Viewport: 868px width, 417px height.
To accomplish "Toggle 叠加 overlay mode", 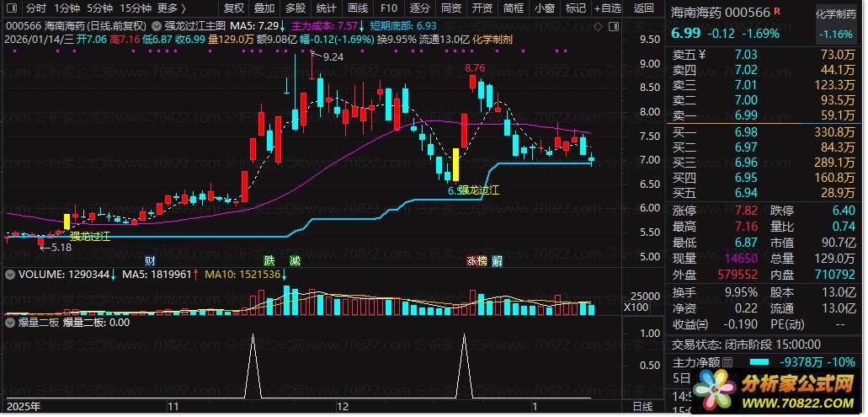I will coord(264,8).
